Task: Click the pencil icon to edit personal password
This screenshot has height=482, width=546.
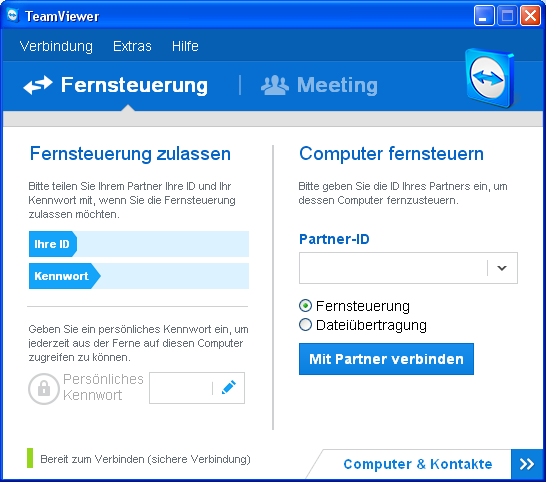Action: click(229, 388)
